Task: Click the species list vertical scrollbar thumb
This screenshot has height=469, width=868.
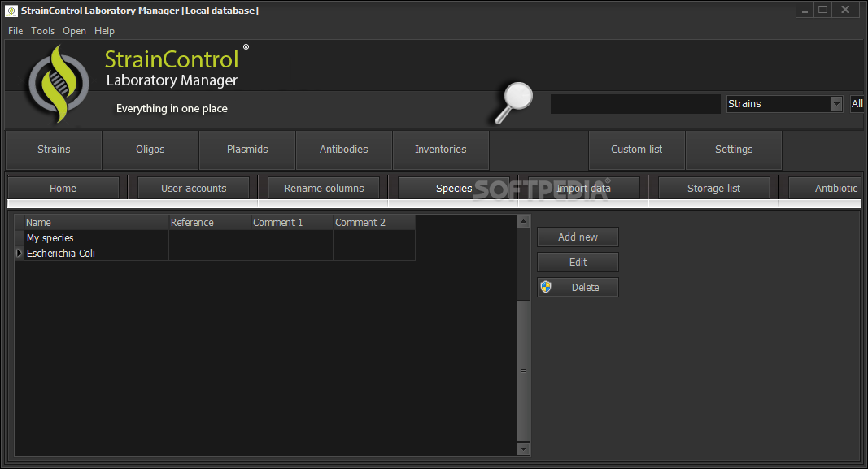Action: point(523,371)
